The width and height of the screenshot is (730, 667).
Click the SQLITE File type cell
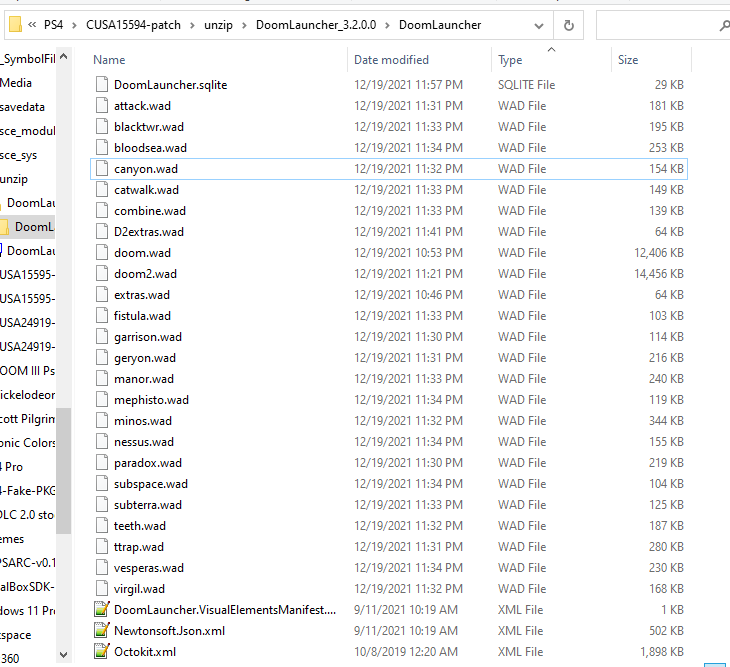coord(527,84)
